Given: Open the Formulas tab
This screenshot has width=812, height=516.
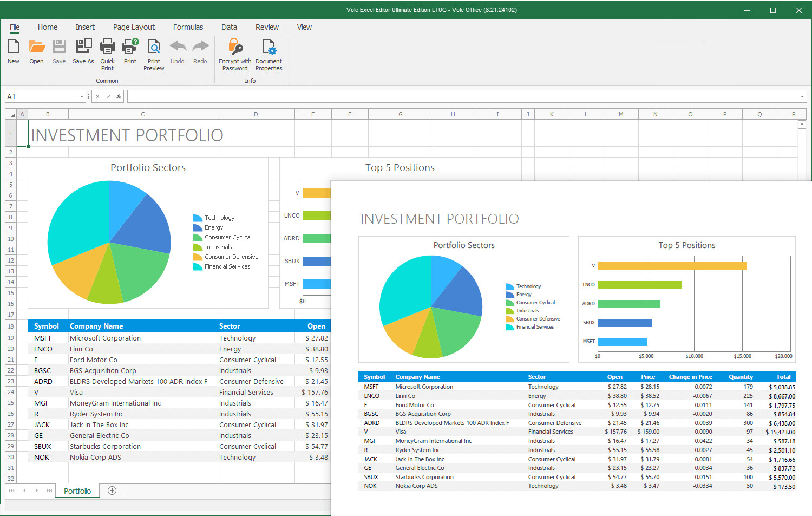Looking at the screenshot, I should [x=188, y=27].
